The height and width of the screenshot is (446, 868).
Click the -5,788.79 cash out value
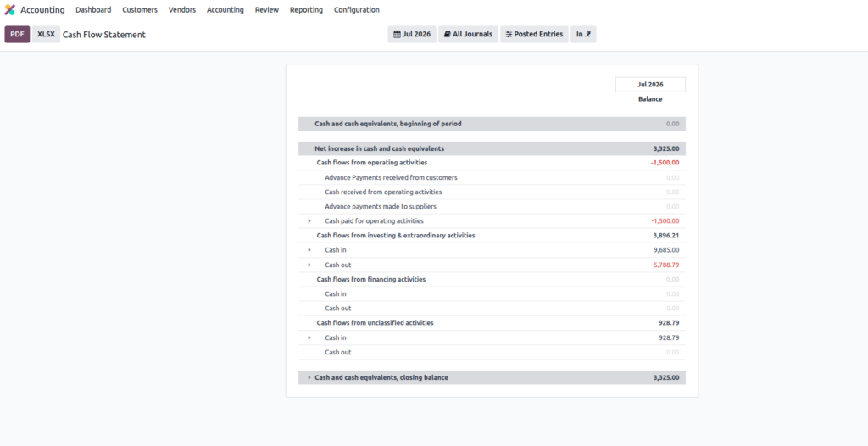tap(665, 265)
